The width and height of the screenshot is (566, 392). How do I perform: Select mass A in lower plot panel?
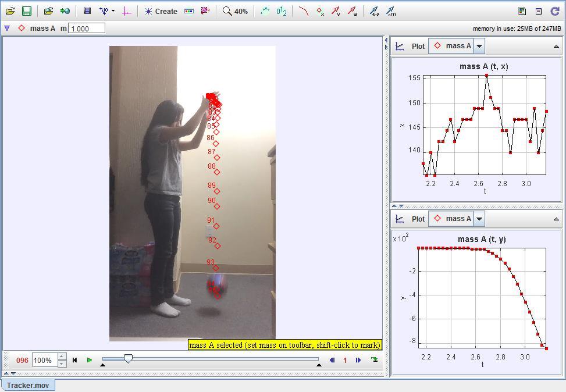click(x=452, y=218)
